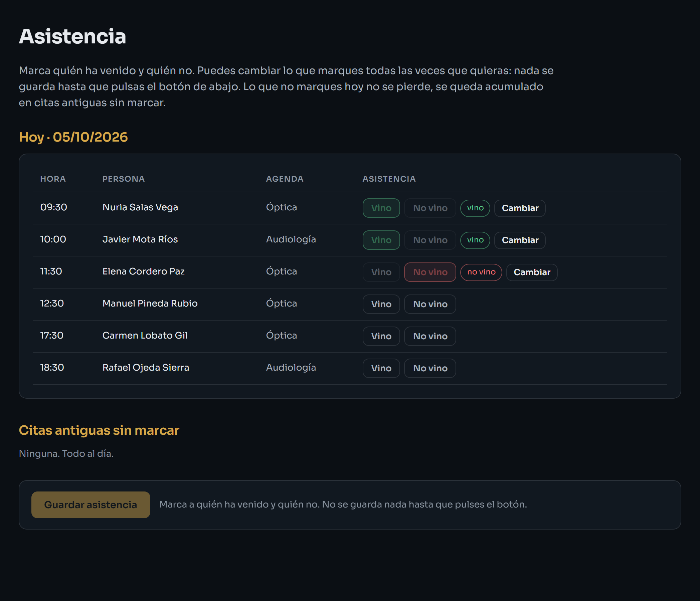The height and width of the screenshot is (601, 700).
Task: Click Audiología in Rafael Ojeda row
Action: [291, 368]
